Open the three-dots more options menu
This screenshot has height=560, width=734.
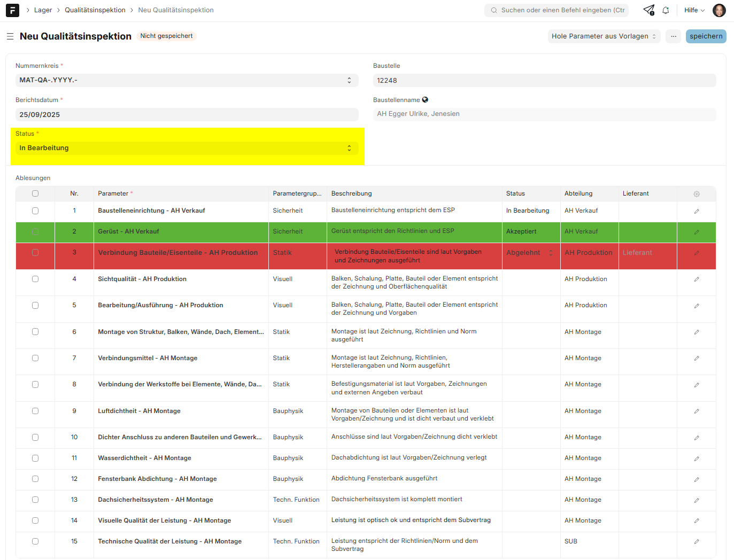point(673,36)
